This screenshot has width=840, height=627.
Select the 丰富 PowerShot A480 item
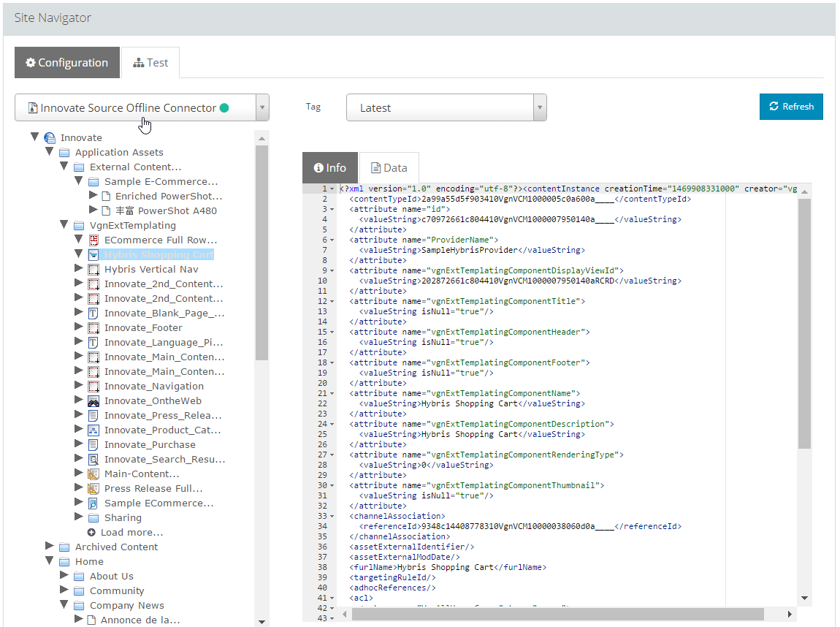click(166, 210)
